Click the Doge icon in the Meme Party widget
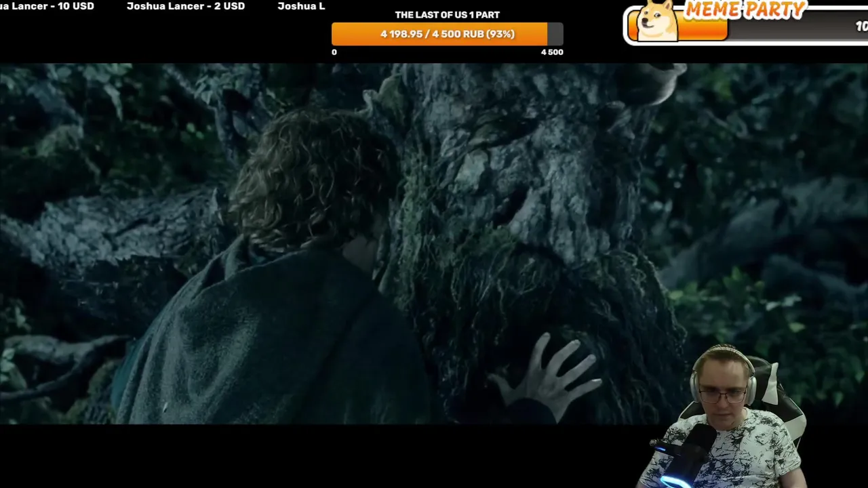The width and height of the screenshot is (868, 488). (x=657, y=20)
